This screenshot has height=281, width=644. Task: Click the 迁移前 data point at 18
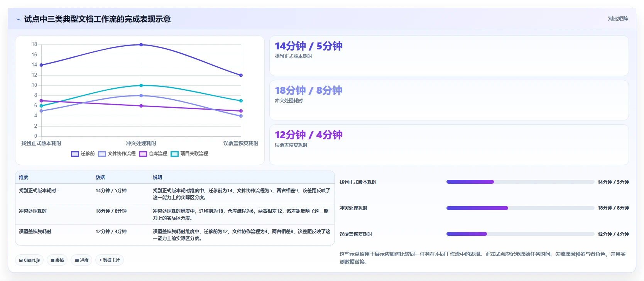click(141, 45)
